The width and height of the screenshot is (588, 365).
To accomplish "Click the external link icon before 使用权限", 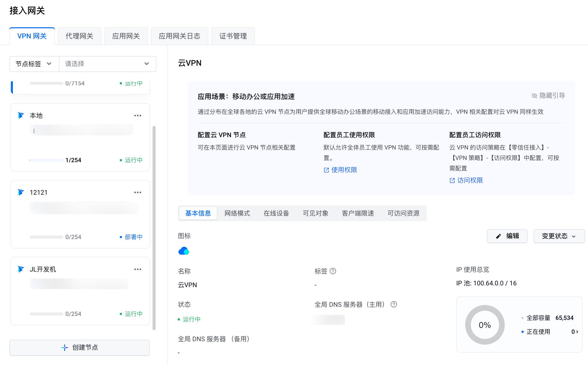I will tap(326, 170).
